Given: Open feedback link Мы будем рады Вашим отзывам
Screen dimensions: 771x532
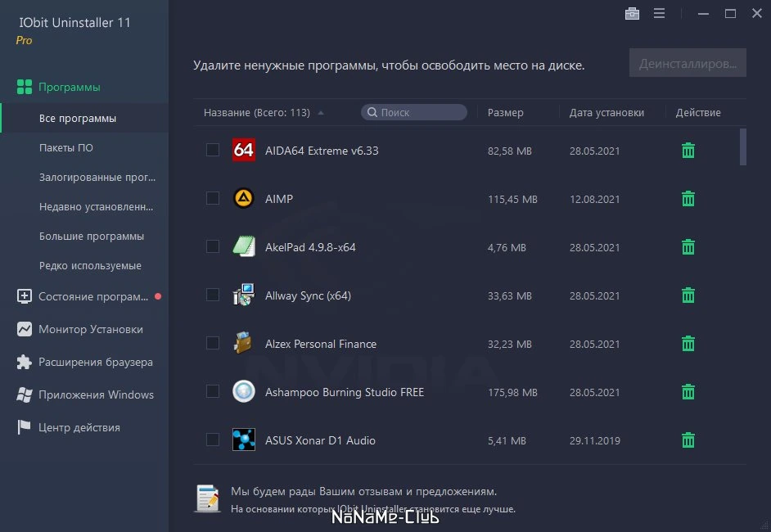Looking at the screenshot, I should (x=363, y=491).
